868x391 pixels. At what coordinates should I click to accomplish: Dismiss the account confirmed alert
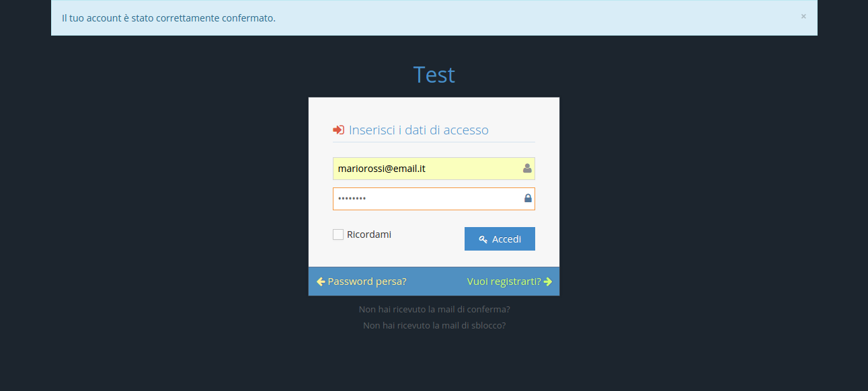(x=803, y=16)
